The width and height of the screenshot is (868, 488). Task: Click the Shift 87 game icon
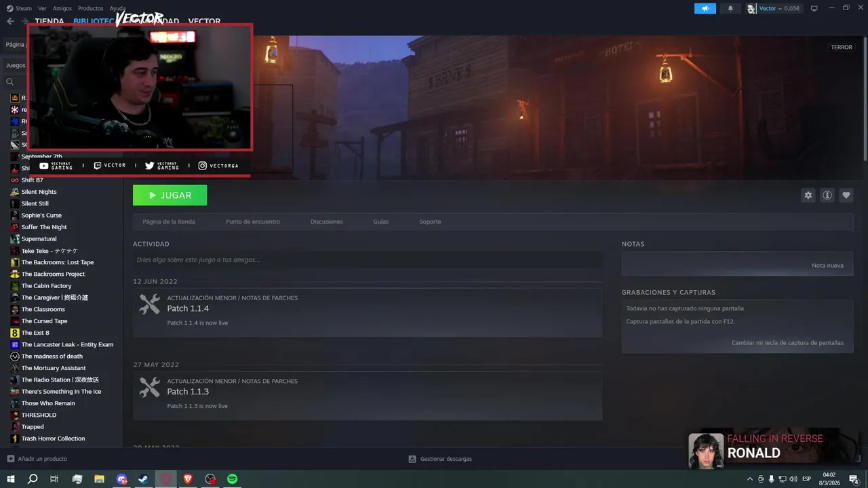pyautogui.click(x=15, y=180)
